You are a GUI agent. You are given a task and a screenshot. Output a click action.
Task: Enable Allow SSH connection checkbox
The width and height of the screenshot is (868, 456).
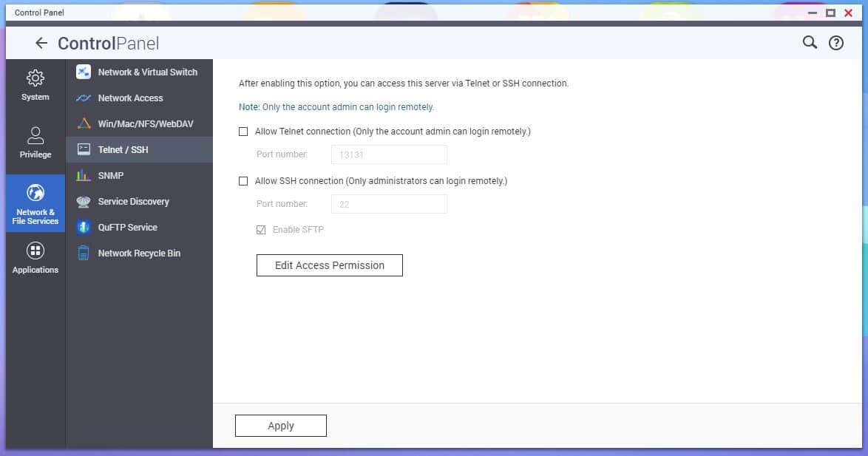tap(243, 181)
